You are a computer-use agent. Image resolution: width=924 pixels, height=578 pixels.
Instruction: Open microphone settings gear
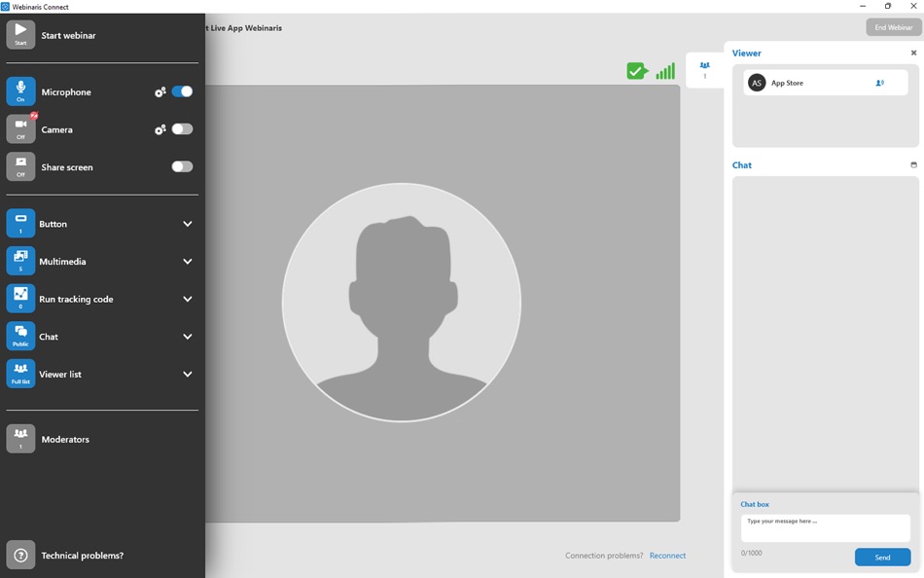[x=160, y=92]
